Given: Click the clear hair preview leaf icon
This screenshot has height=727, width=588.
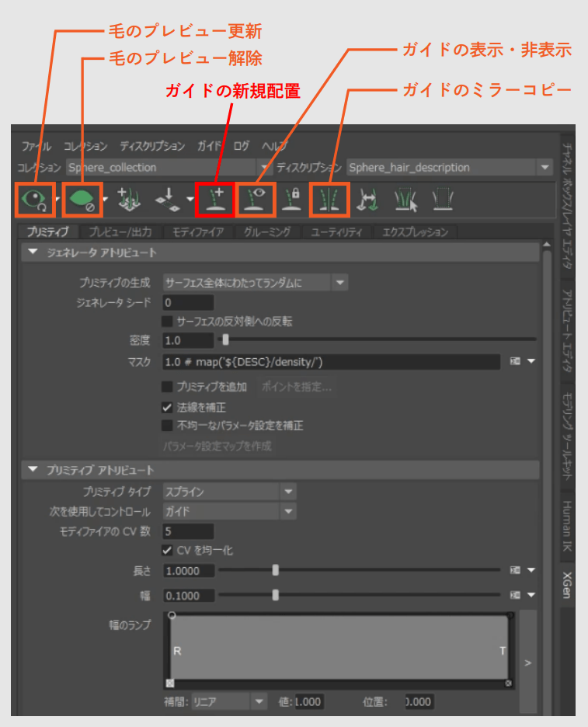Looking at the screenshot, I should click(81, 200).
